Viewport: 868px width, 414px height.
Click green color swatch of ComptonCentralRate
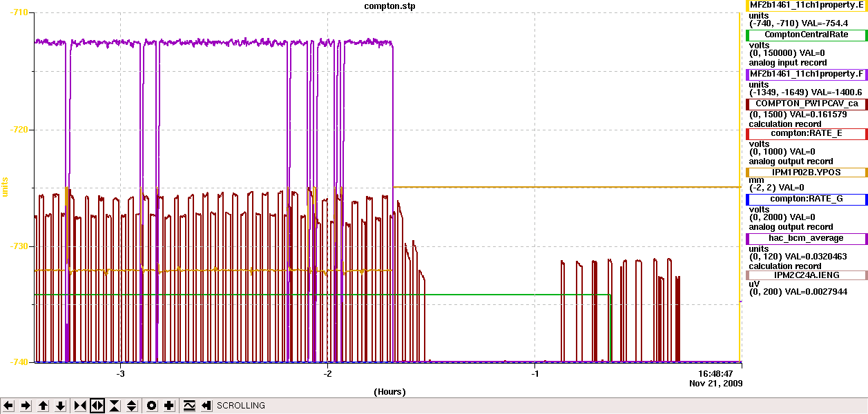point(749,34)
